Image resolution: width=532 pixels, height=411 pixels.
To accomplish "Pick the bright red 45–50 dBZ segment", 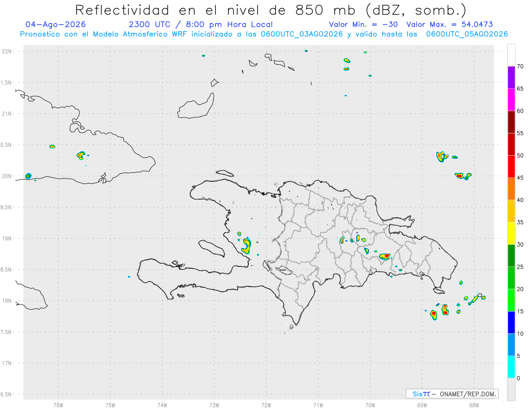I will (511, 167).
